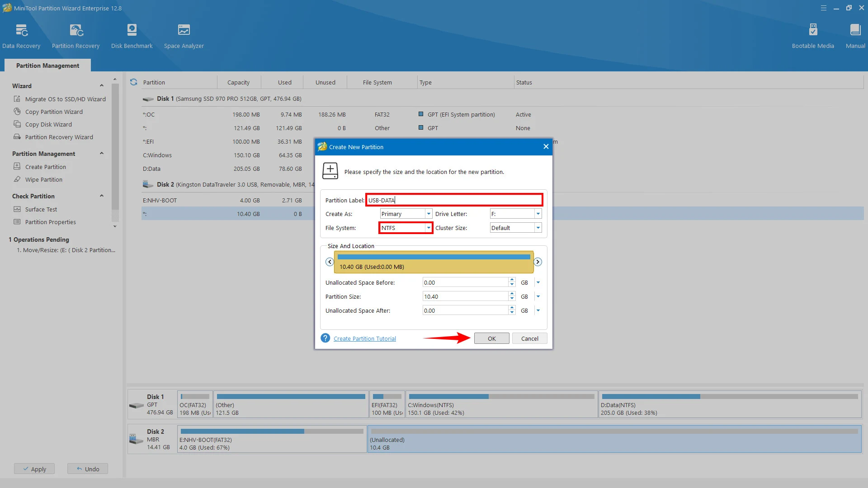This screenshot has height=488, width=868.
Task: Select the D:Data(NTFS) block in disk map
Action: tap(730, 404)
